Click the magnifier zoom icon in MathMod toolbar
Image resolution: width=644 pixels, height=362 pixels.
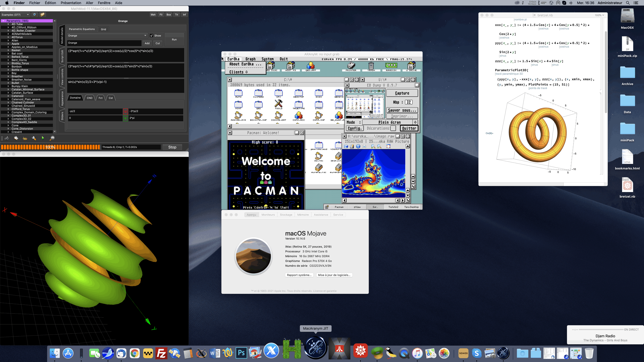52,138
